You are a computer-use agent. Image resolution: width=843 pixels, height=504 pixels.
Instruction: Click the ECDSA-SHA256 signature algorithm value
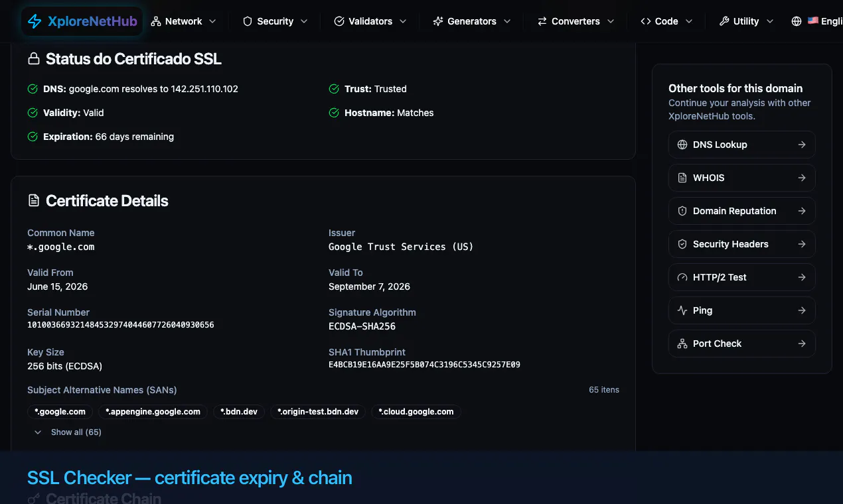362,326
